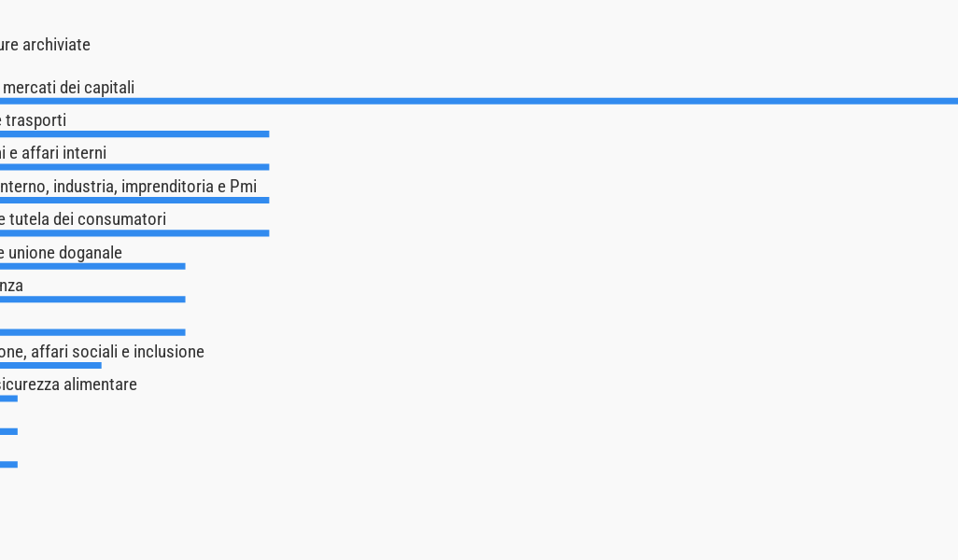Click the second short bar below 'sicurezza alimentare'
The width and height of the screenshot is (958, 560).
pyautogui.click(x=8, y=431)
